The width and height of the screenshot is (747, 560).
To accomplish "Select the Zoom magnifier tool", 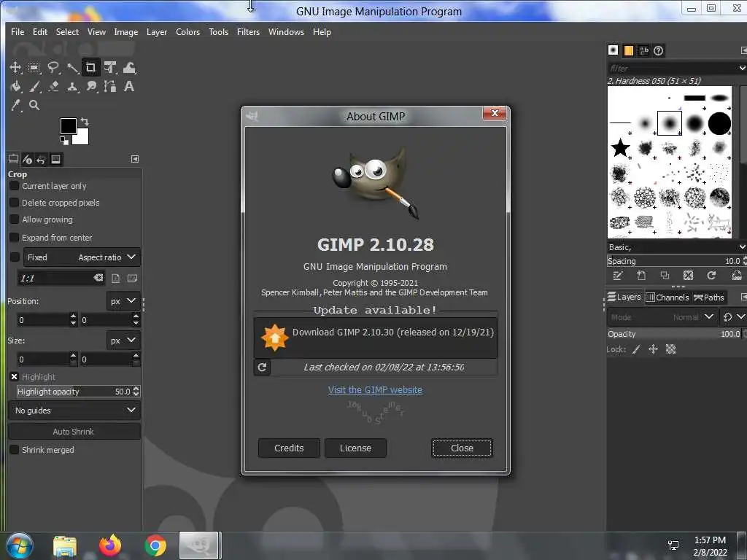I will pyautogui.click(x=34, y=105).
